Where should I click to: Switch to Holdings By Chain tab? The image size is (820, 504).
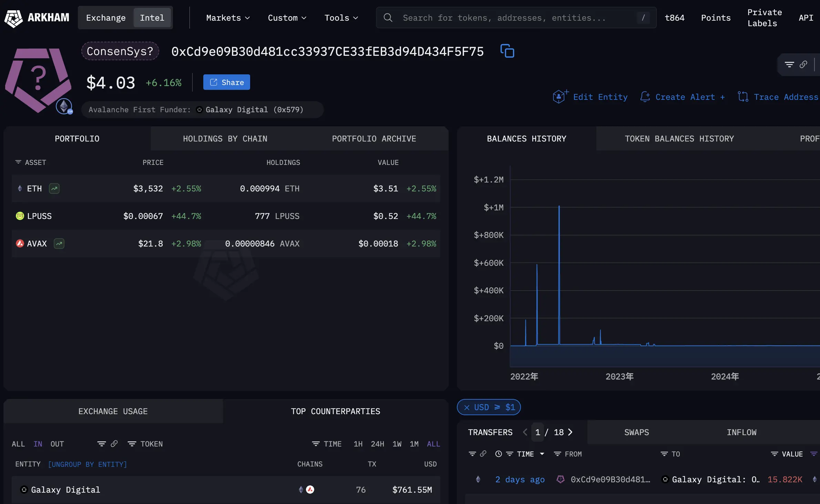point(225,138)
